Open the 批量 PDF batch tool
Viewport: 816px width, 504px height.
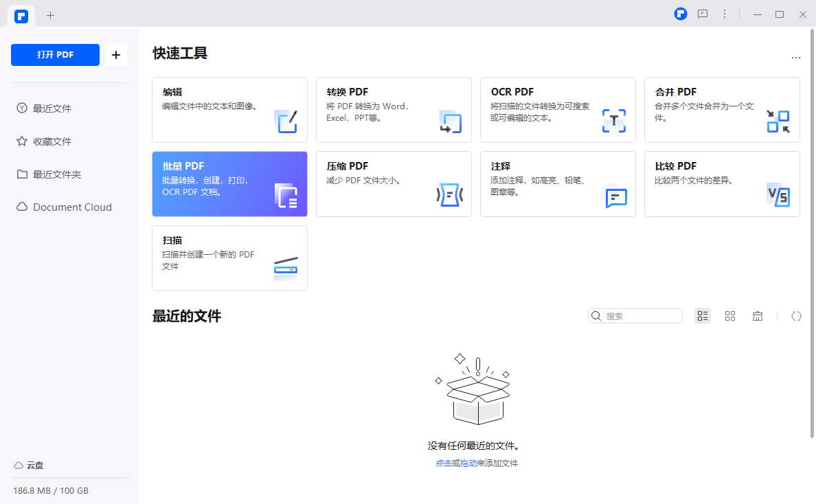tap(229, 184)
